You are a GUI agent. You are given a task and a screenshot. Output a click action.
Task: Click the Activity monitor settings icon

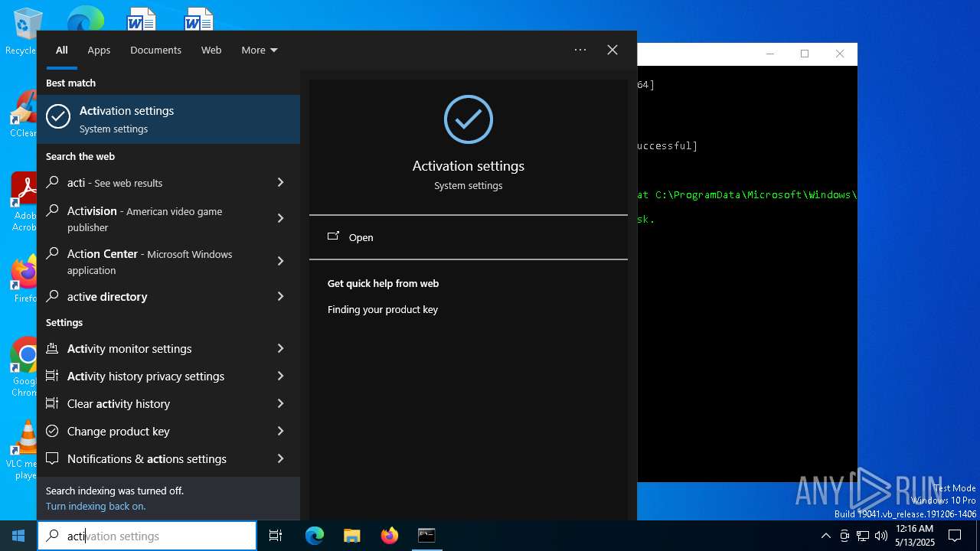coord(52,348)
